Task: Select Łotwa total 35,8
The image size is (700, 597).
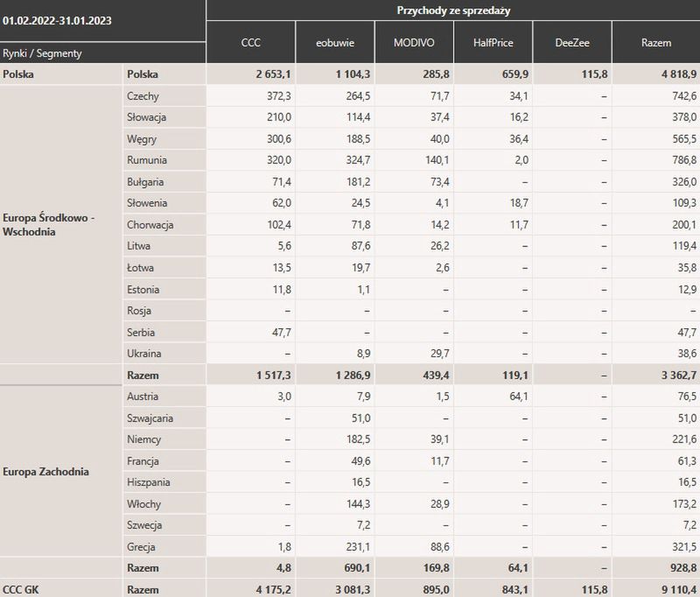Action: (687, 268)
